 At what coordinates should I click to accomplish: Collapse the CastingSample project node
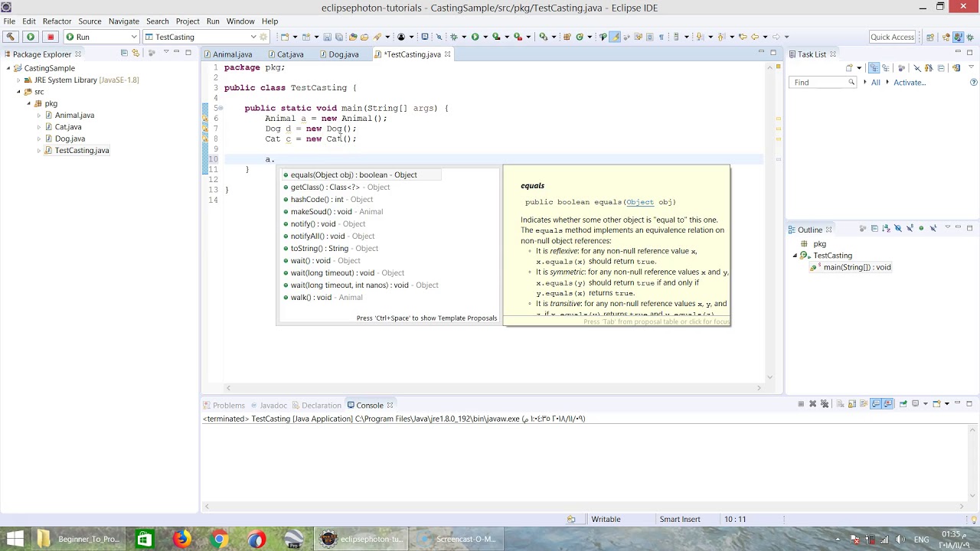click(x=8, y=68)
